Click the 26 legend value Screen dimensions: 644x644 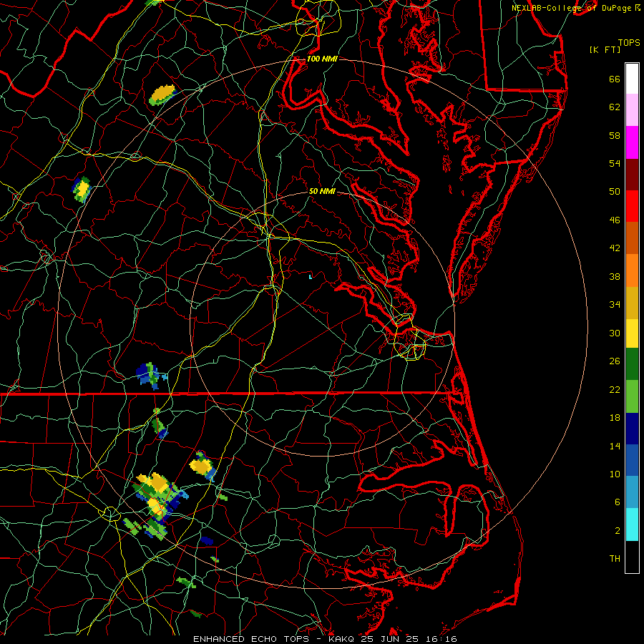[x=615, y=361]
